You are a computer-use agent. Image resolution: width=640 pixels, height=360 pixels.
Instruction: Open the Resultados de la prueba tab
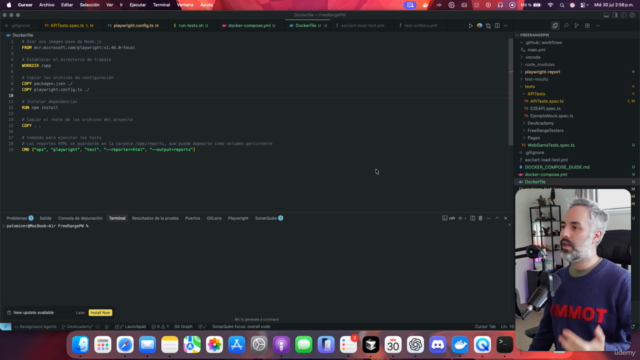pyautogui.click(x=155, y=218)
